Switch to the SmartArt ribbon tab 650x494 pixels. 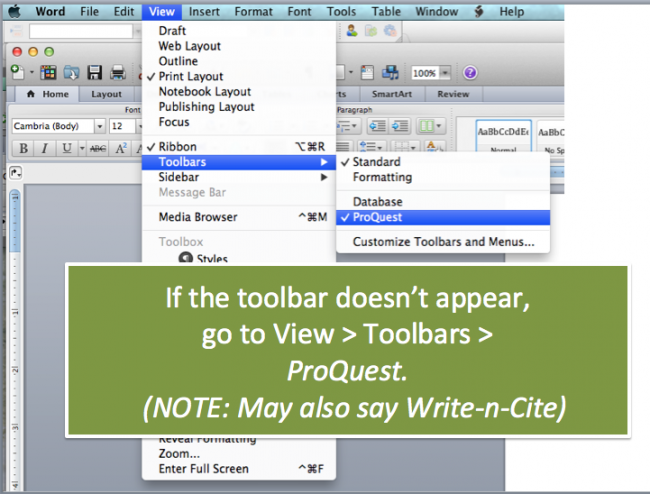392,94
